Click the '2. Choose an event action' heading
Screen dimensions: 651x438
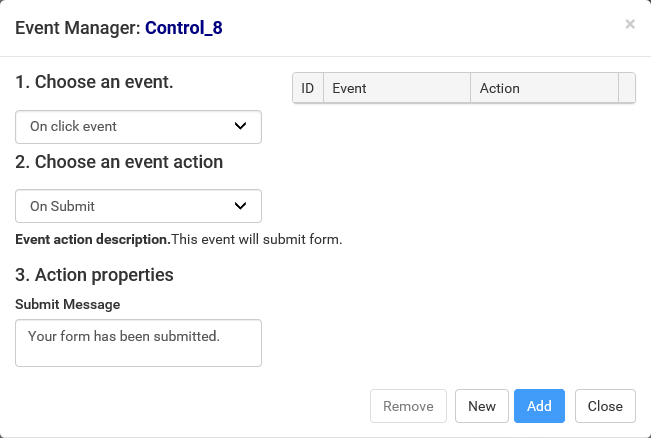coord(119,162)
